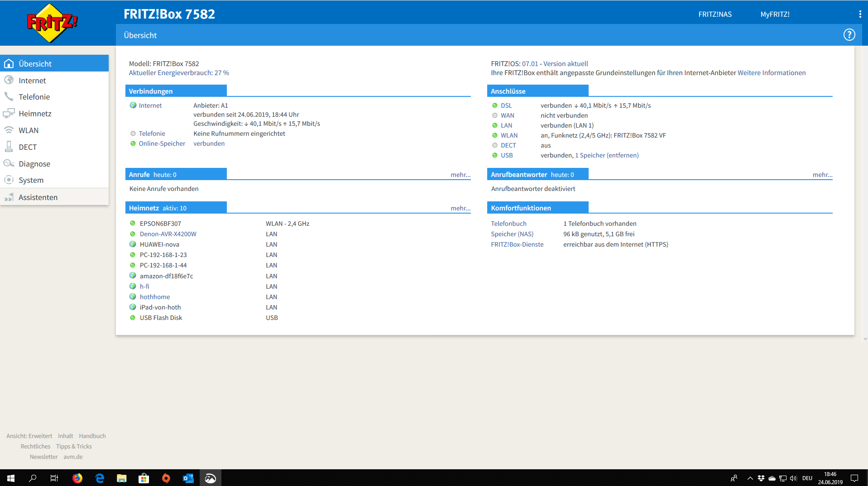Open the LAN link under Anschlüsse
The height and width of the screenshot is (486, 868).
(506, 125)
